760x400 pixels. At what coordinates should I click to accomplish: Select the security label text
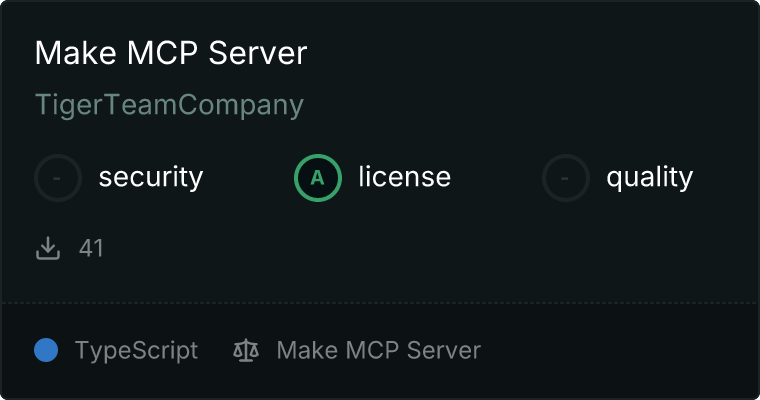[150, 178]
